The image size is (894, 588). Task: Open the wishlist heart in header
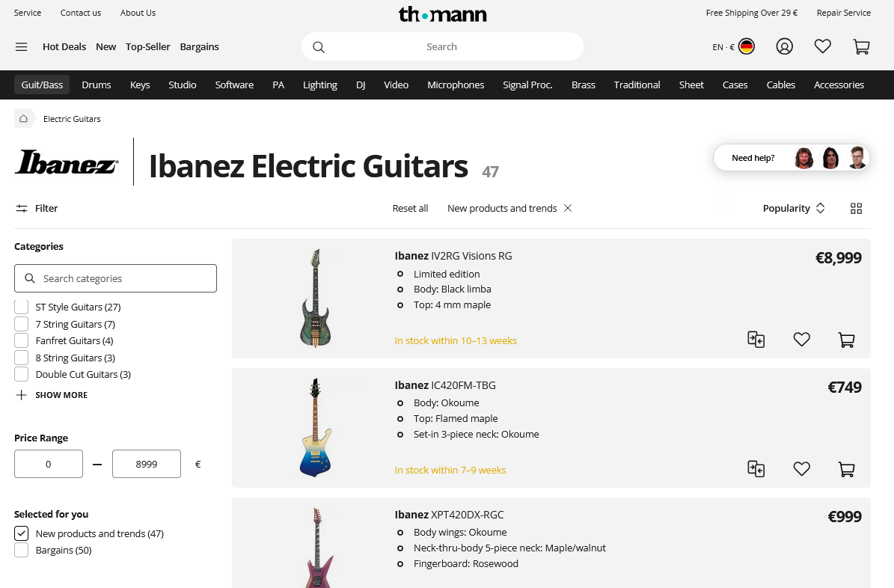(x=823, y=46)
